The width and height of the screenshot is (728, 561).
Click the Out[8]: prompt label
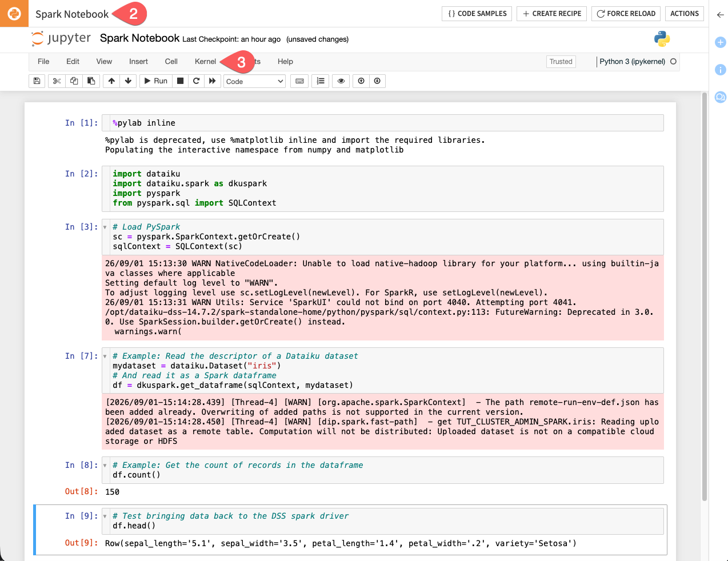[x=81, y=492]
